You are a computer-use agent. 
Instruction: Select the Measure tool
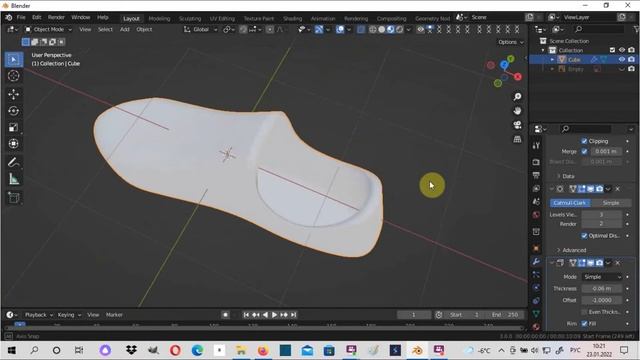[13, 179]
